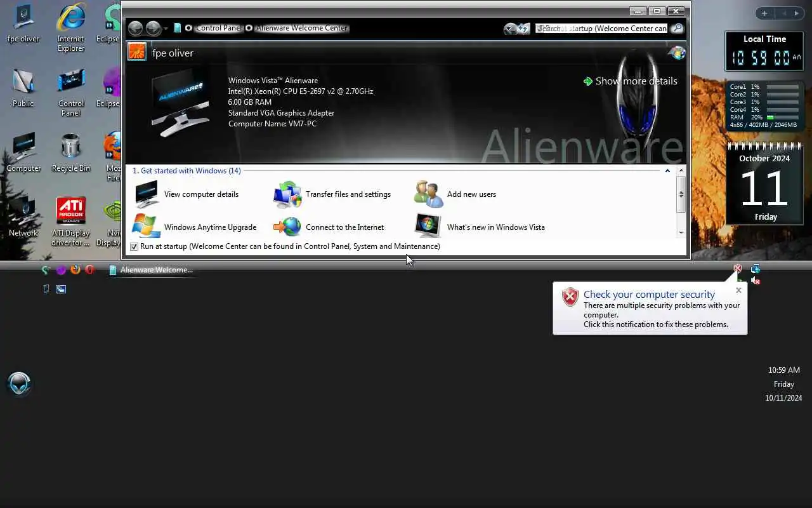812x508 pixels.
Task: Open the Public folder desktop icon
Action: coord(23,88)
